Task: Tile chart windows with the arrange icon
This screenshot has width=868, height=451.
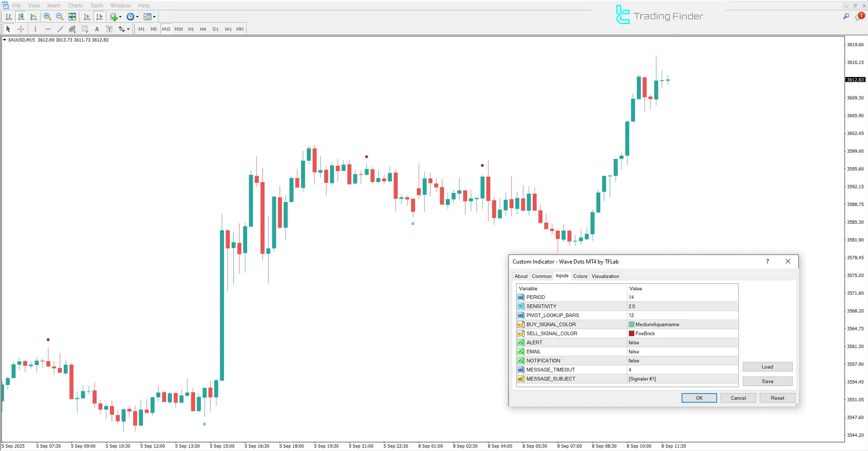Action: (72, 17)
